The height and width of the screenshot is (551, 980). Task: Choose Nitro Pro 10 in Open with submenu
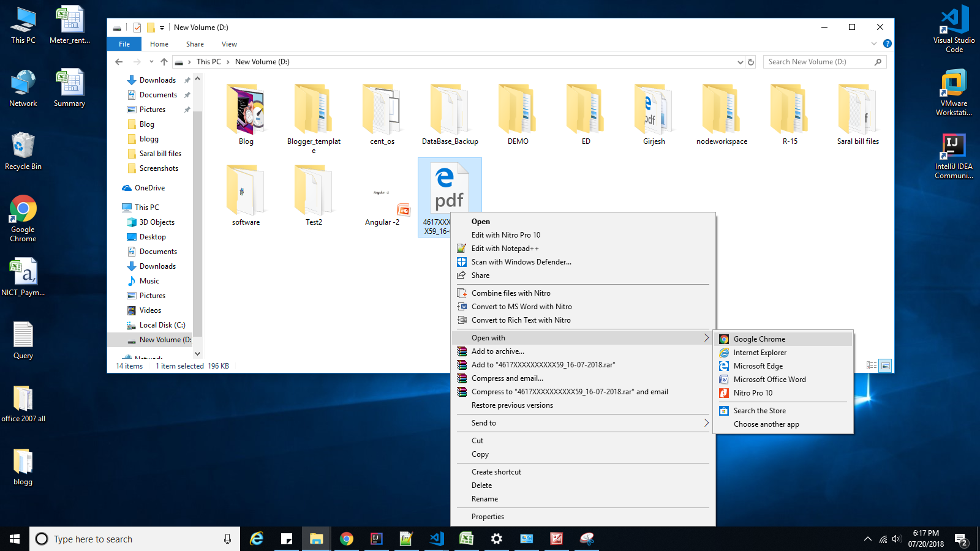pyautogui.click(x=783, y=393)
